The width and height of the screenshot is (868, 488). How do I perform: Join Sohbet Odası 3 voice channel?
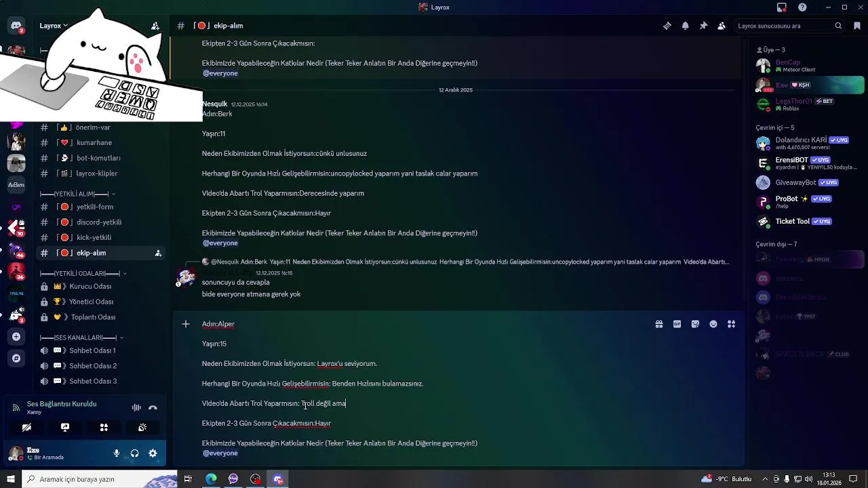(101, 381)
